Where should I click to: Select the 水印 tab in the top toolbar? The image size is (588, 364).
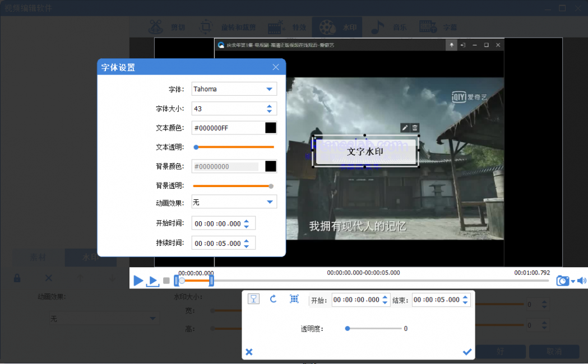337,27
